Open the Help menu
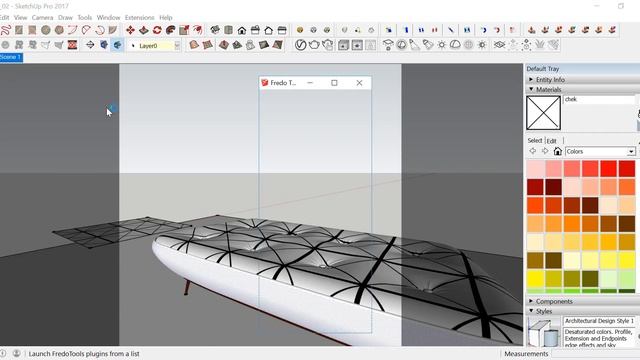The width and height of the screenshot is (640, 360). (166, 18)
